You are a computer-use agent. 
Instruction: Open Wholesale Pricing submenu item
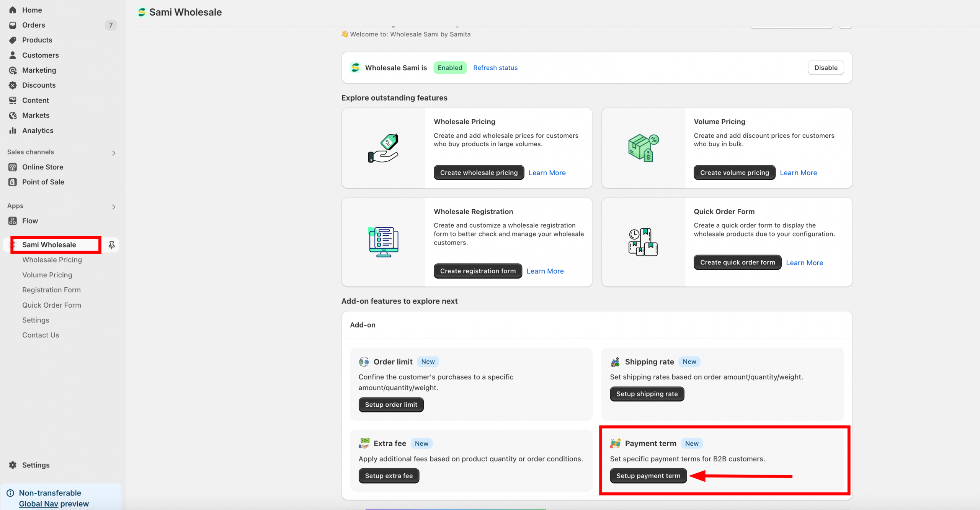pos(52,259)
